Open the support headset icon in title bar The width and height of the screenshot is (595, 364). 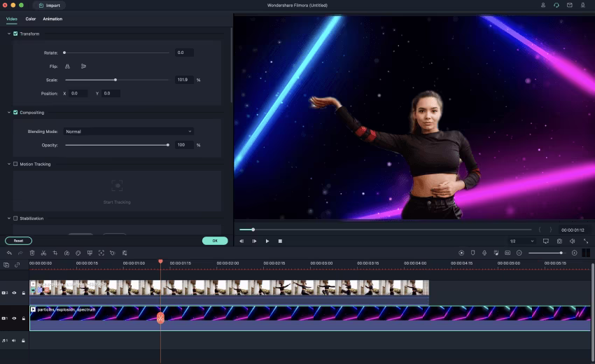[556, 6]
